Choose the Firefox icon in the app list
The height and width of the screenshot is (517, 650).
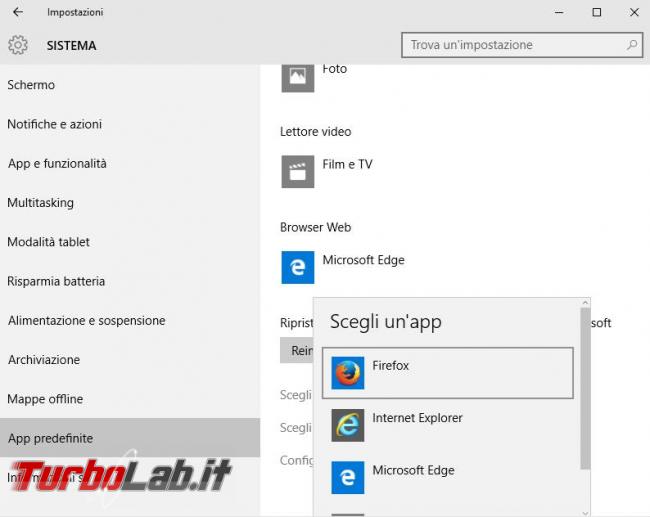pyautogui.click(x=348, y=373)
